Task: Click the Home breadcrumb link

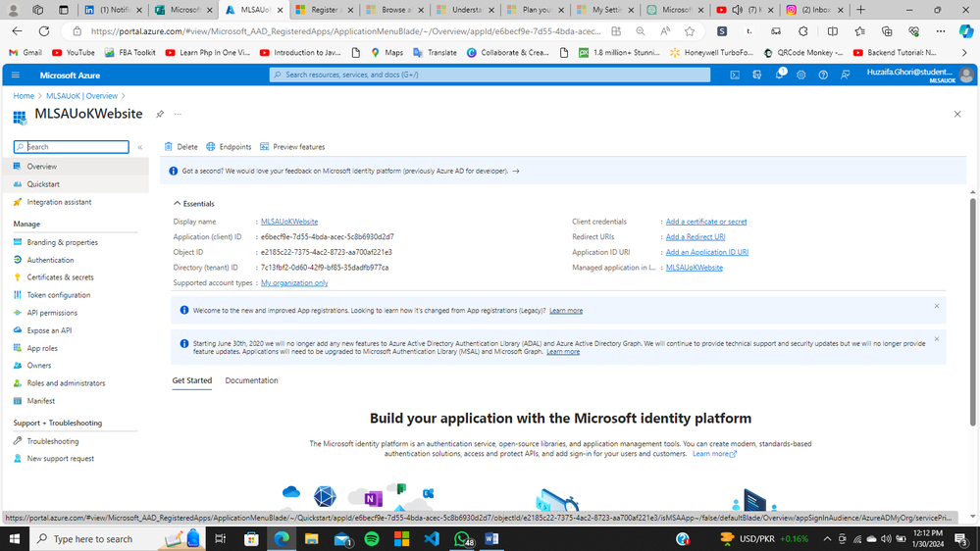Action: coord(24,96)
